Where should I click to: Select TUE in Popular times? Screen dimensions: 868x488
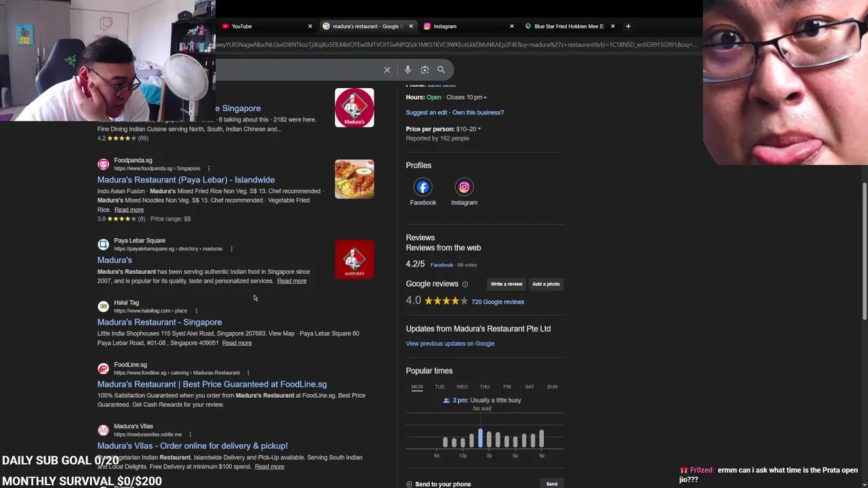439,386
